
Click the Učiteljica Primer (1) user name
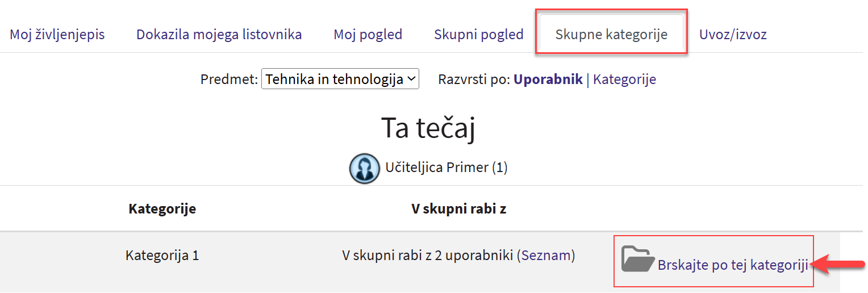(446, 168)
